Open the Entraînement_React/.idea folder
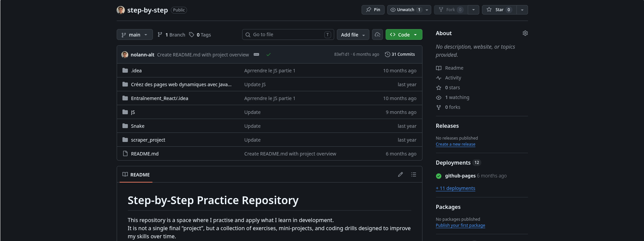Image resolution: width=644 pixels, height=241 pixels. point(160,98)
